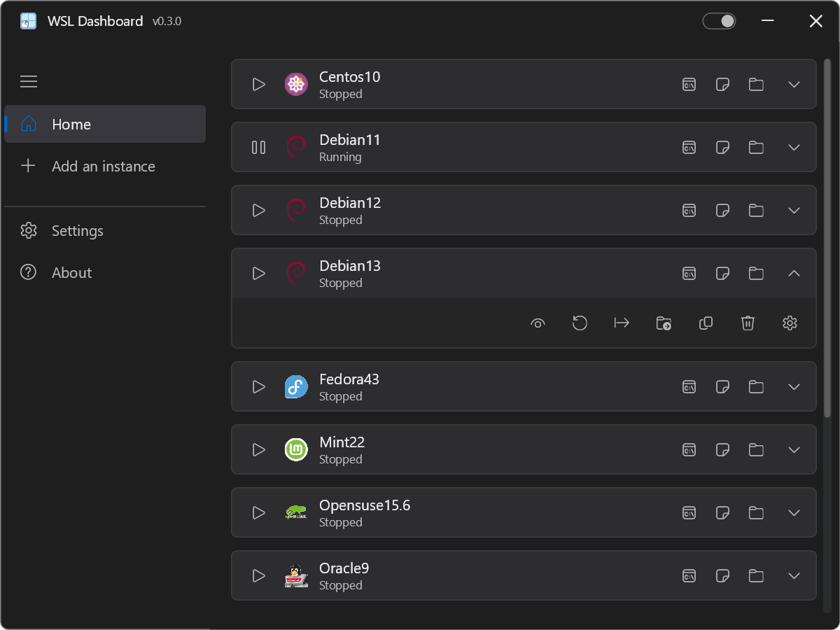Open the sticky note icon for Fedora43
Screen dimensions: 840x630
(722, 386)
